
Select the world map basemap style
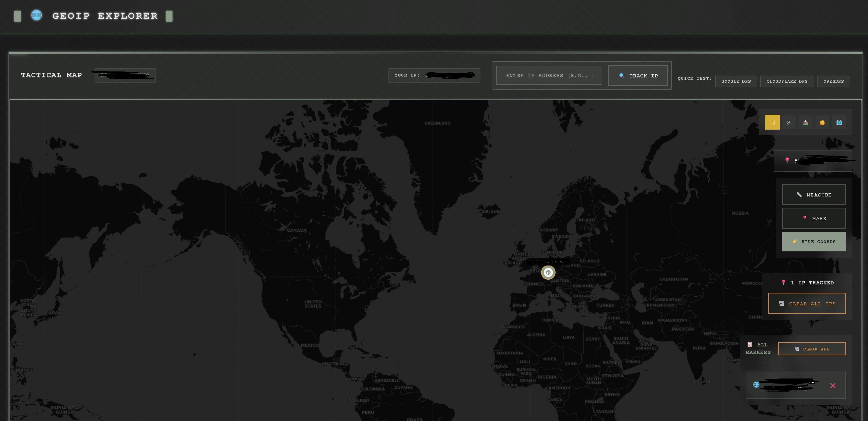point(839,122)
